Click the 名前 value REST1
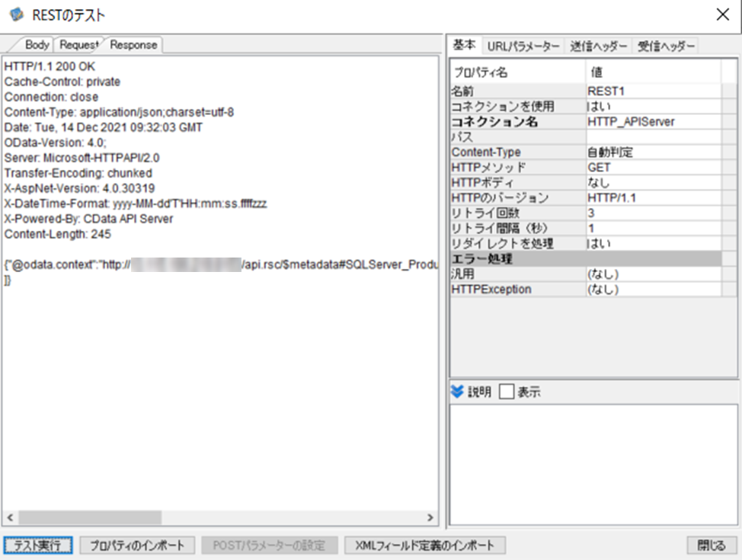This screenshot has width=742, height=560. pos(654,91)
